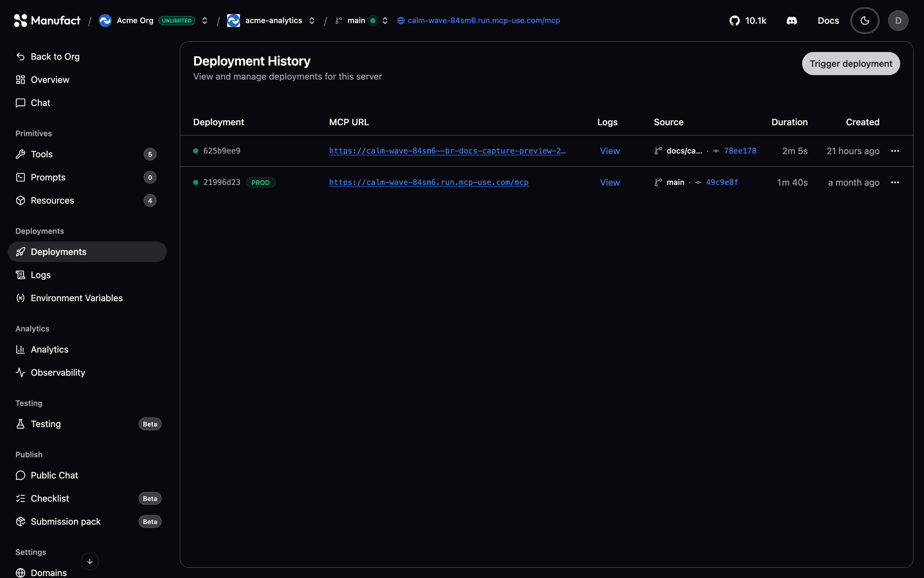Open Checklist beta page

(87, 498)
